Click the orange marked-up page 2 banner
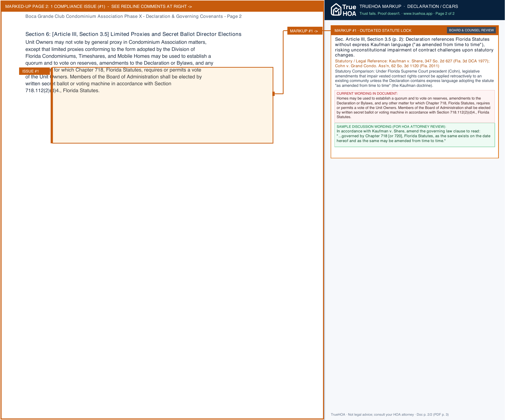Viewport: 505px width, 420px height. click(162, 6)
